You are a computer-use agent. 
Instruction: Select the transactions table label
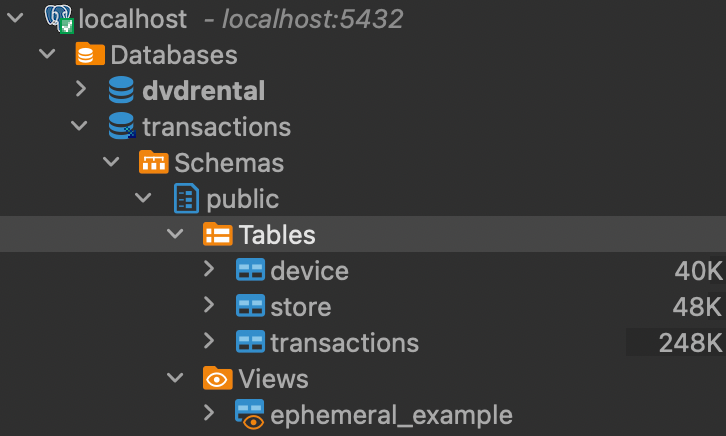[344, 343]
